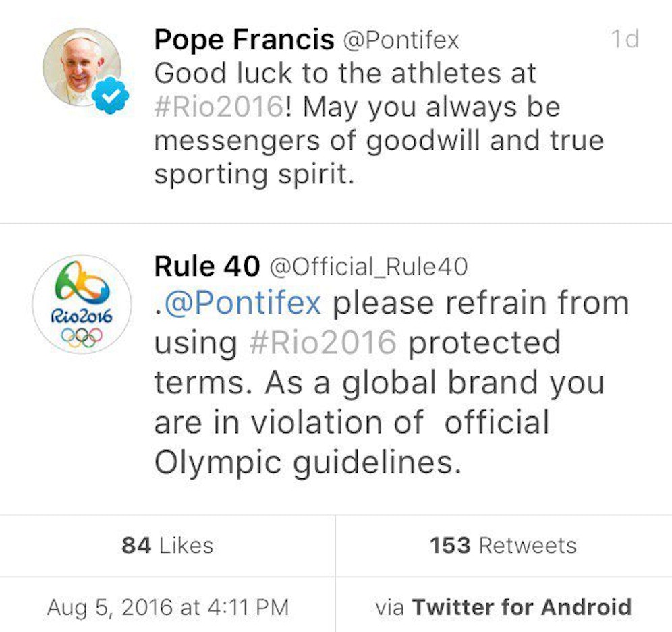Open the Rule 40 profile avatar
The width and height of the screenshot is (672, 632).
click(x=82, y=304)
